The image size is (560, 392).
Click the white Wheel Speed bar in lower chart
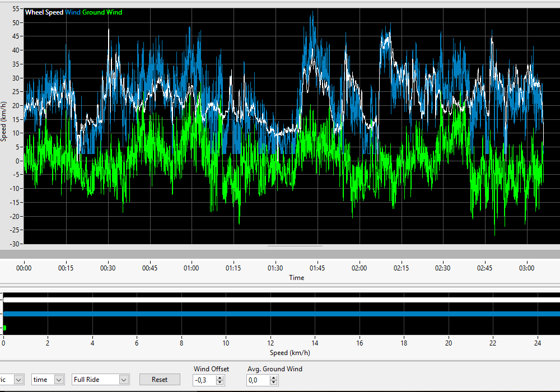click(280, 300)
